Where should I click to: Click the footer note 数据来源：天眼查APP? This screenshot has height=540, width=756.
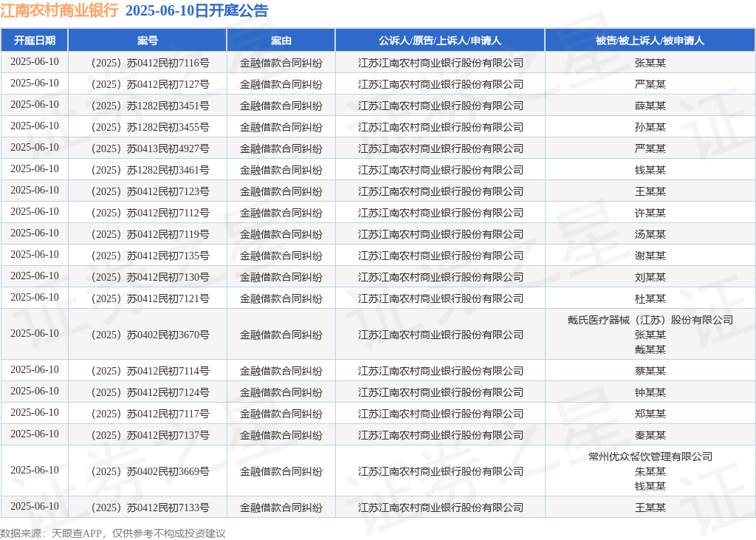tap(51, 533)
